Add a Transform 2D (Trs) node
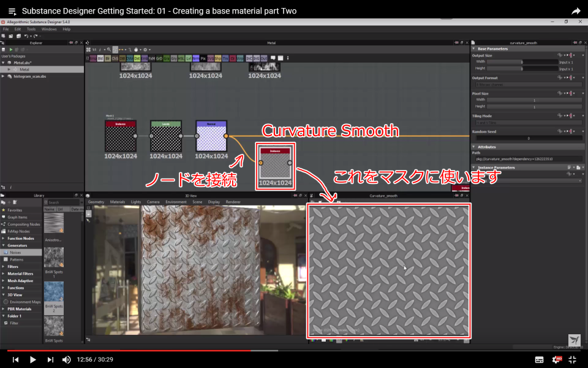Viewport: 588px width, 368px height. (225, 59)
